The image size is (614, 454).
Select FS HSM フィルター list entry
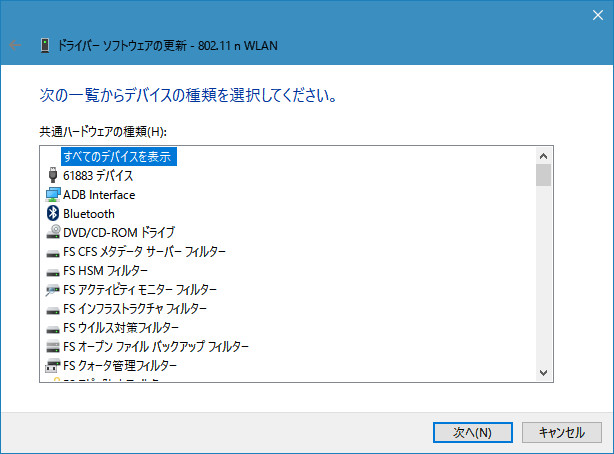[105, 270]
